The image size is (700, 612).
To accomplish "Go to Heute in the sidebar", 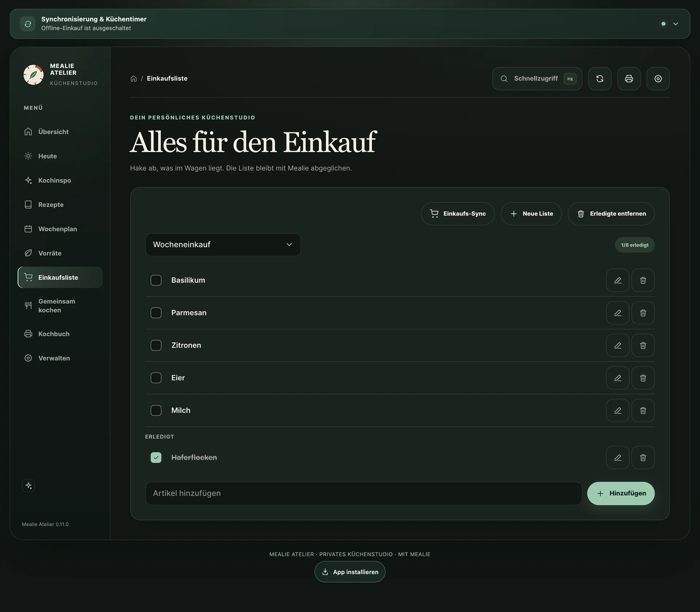I will pyautogui.click(x=60, y=156).
